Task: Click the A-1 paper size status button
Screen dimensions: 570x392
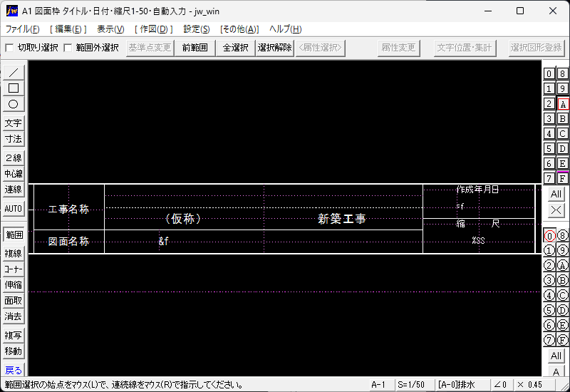Action: point(382,385)
